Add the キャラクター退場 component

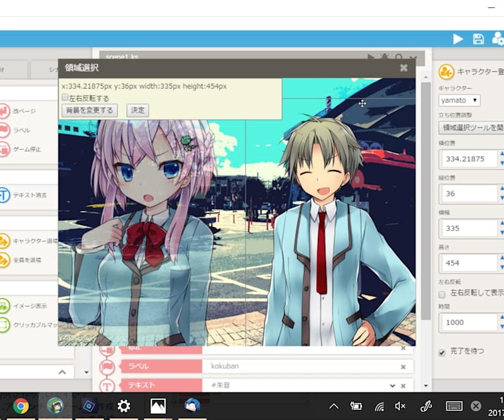(x=29, y=241)
